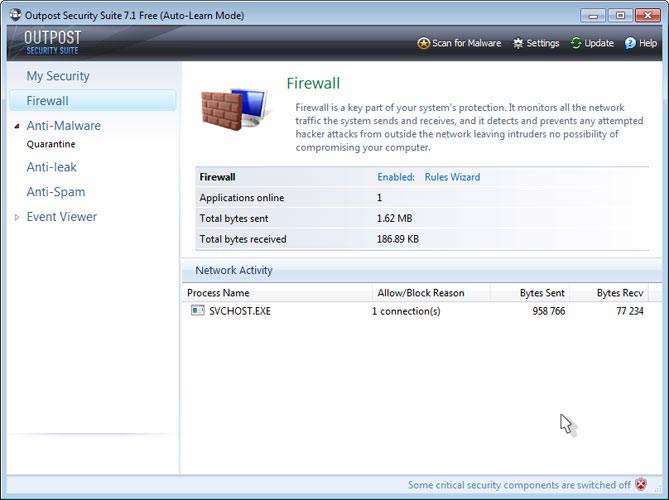Go to the Anti-Spam section
The height and width of the screenshot is (500, 669).
(56, 192)
